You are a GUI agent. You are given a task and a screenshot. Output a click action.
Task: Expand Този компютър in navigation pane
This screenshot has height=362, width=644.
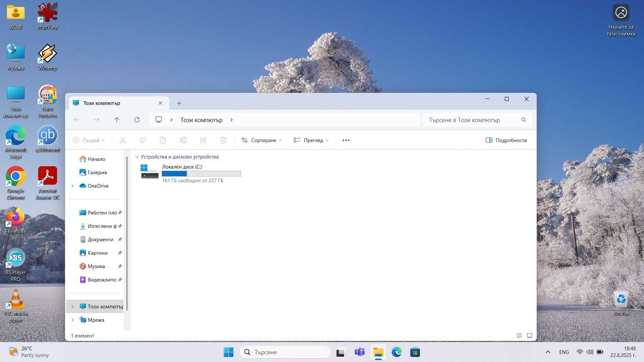(72, 307)
